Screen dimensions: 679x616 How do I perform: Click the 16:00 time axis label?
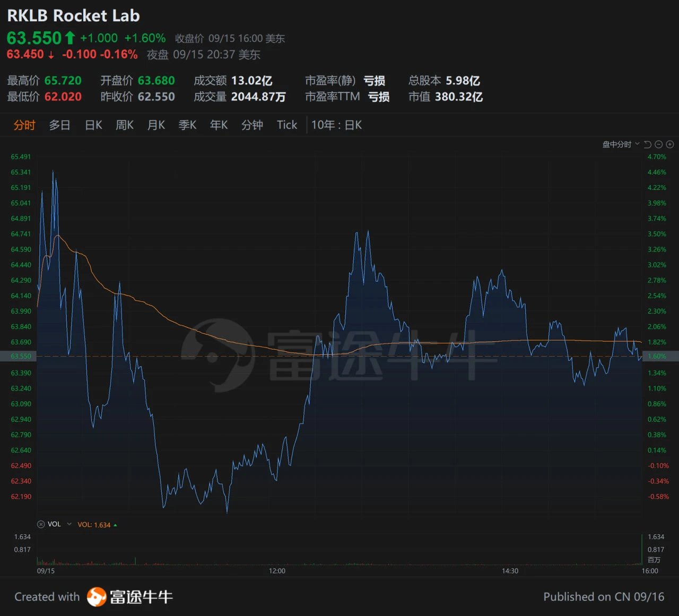coord(650,571)
